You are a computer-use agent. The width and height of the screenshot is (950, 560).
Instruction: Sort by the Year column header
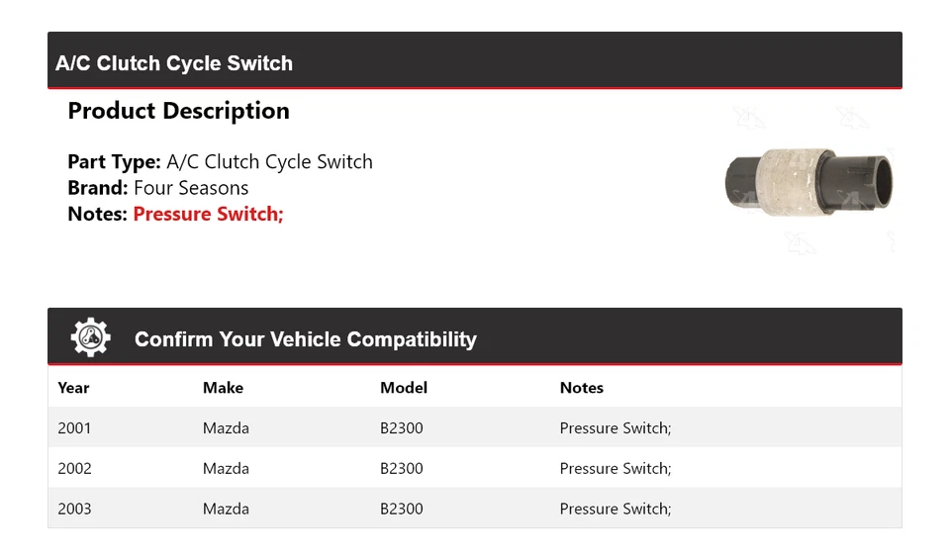point(73,388)
